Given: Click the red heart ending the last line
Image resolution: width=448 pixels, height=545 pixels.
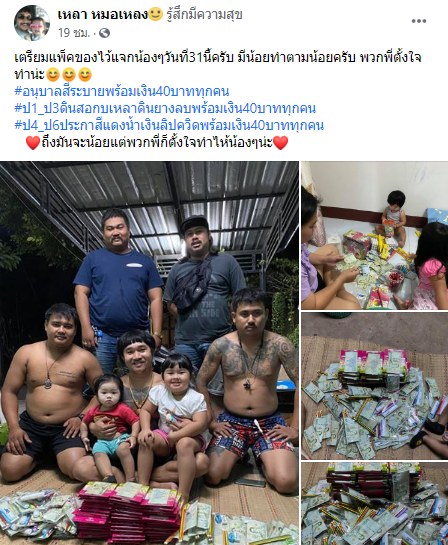Looking at the screenshot, I should click(x=280, y=143).
